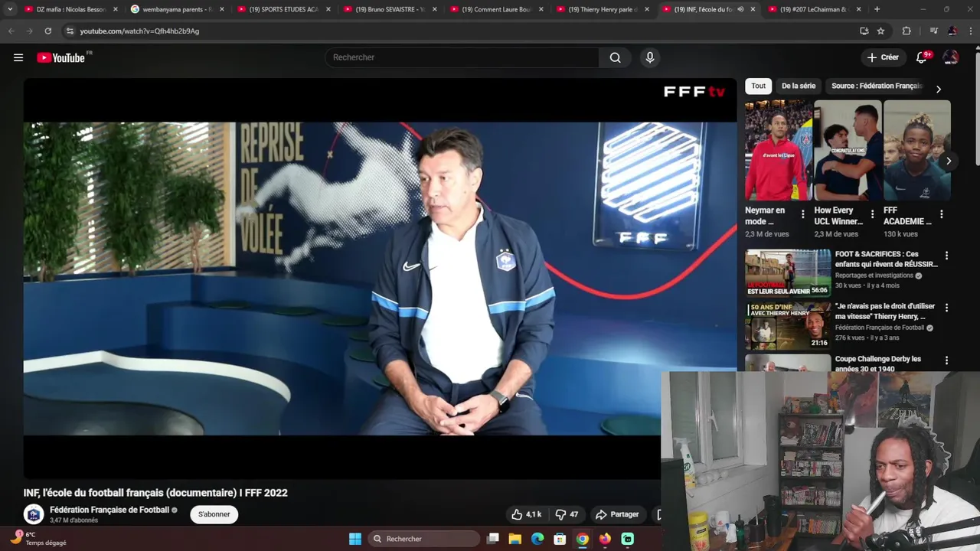
Task: Open Chrome extensions puzzle icon
Action: (x=906, y=31)
